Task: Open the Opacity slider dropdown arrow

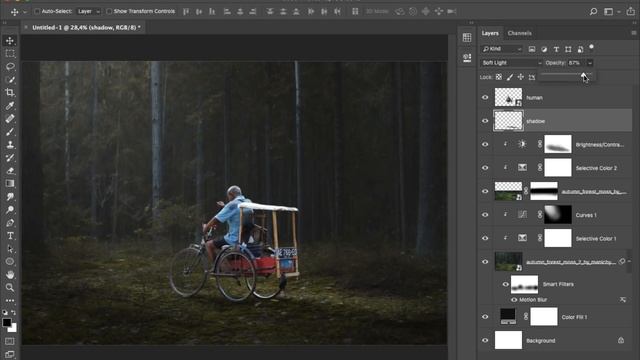Action: (x=590, y=63)
